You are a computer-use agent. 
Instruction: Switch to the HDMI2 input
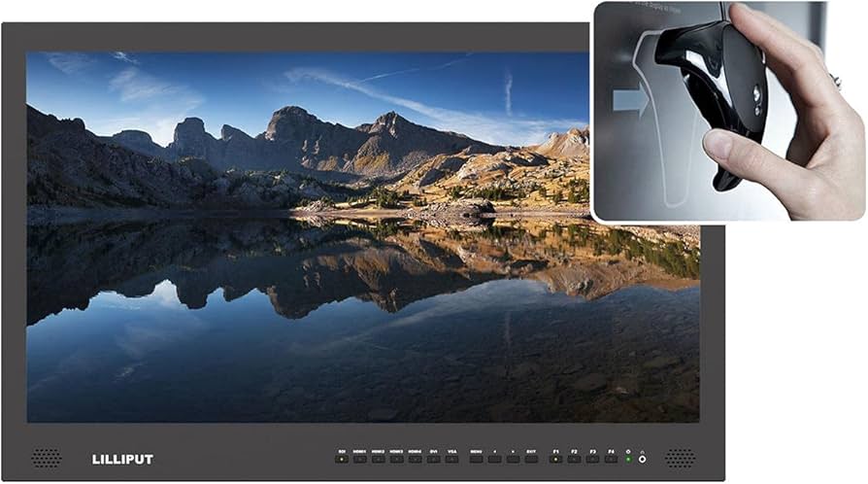point(378,459)
